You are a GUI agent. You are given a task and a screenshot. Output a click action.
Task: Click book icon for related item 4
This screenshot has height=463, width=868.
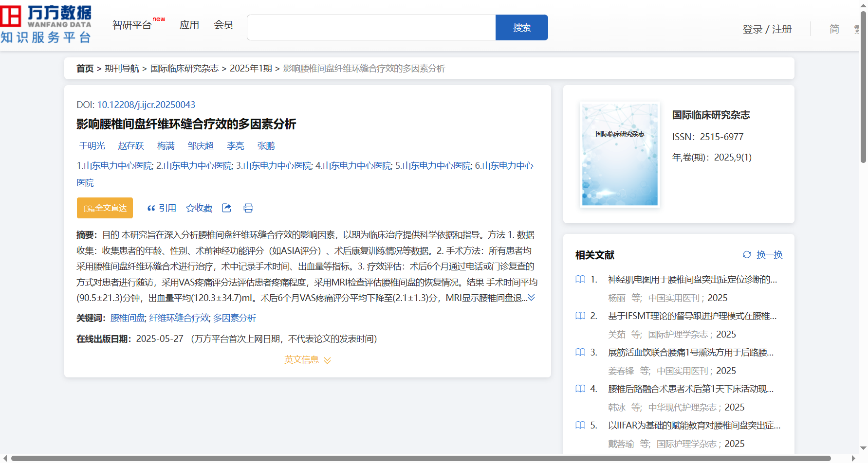pos(580,389)
